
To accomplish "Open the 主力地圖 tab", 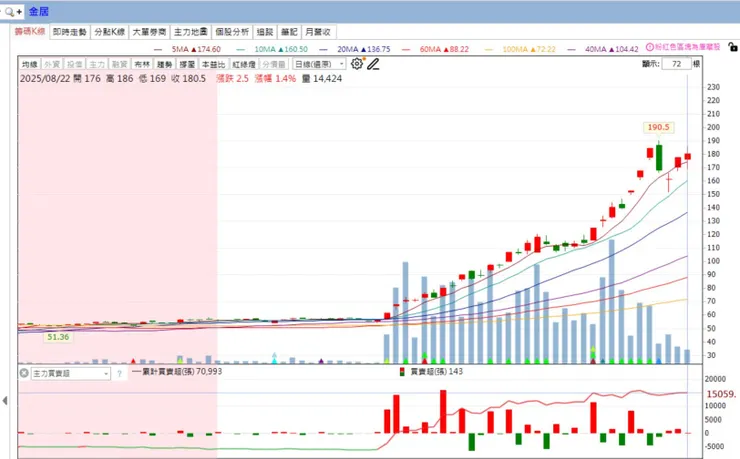I will (x=191, y=32).
